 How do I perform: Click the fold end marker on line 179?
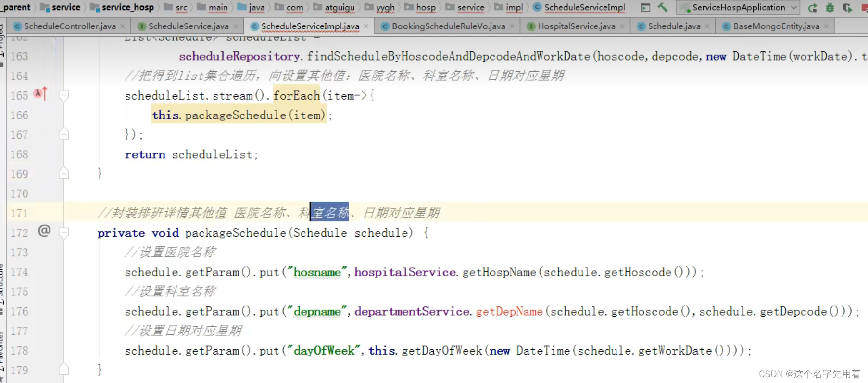pyautogui.click(x=63, y=370)
